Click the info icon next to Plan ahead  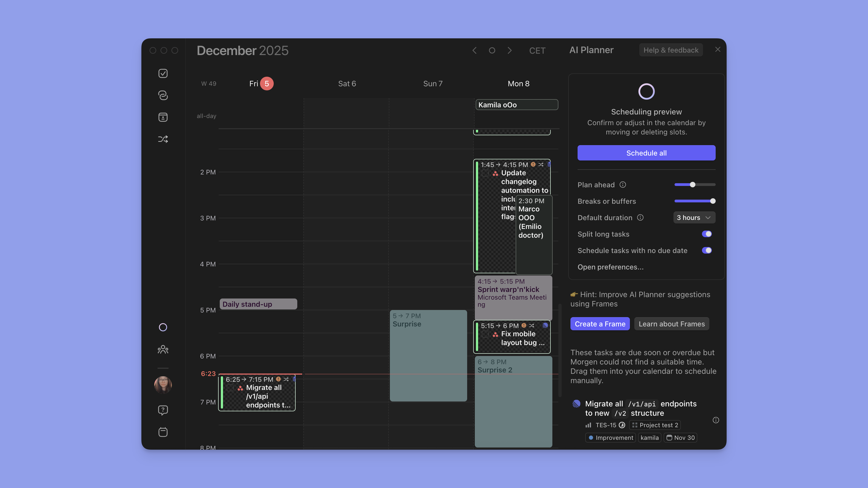coord(623,185)
